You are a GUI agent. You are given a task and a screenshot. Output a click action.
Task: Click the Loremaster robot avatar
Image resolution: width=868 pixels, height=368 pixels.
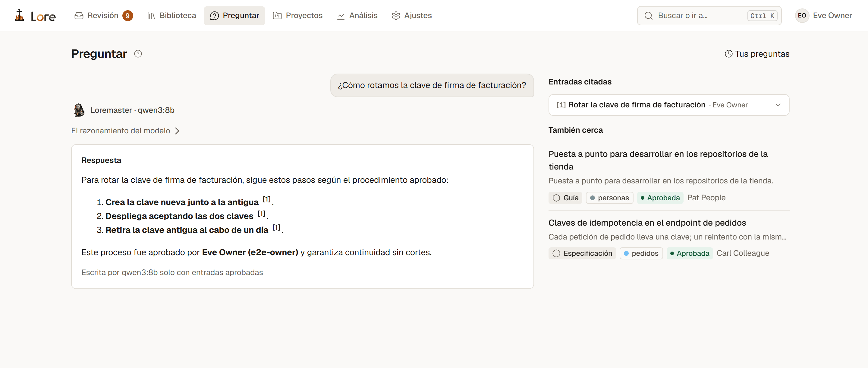pos(79,110)
